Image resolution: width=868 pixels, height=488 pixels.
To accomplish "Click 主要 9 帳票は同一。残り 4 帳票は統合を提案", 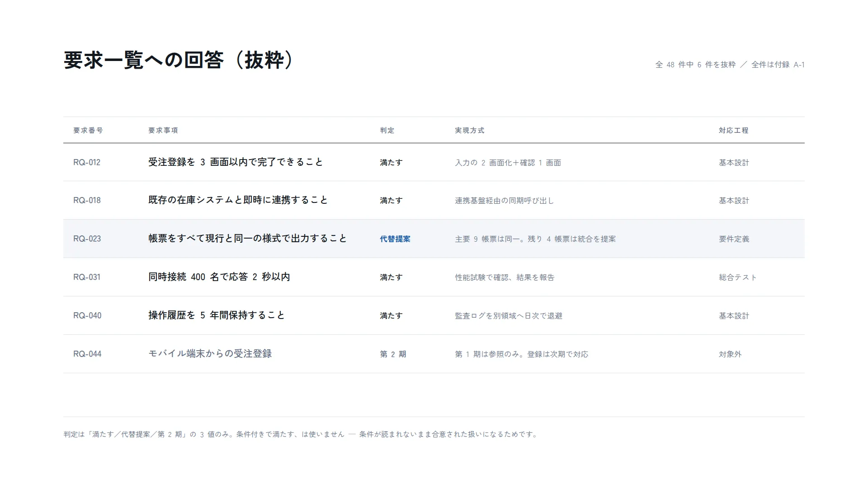I will tap(535, 239).
